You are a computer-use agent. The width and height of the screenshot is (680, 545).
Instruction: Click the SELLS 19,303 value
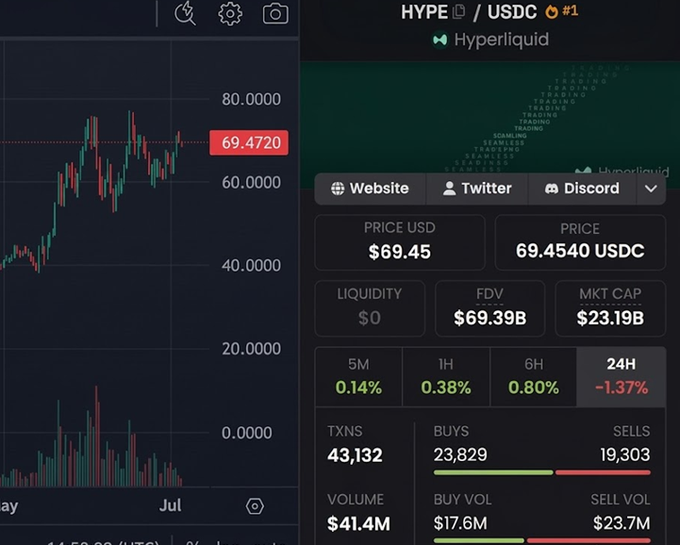click(625, 455)
